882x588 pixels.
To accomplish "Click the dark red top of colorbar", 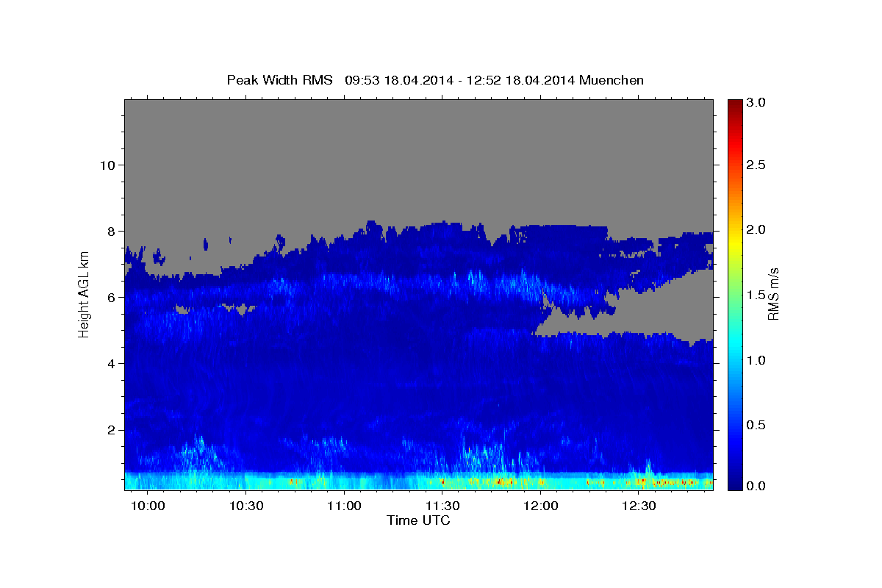I will tap(734, 105).
